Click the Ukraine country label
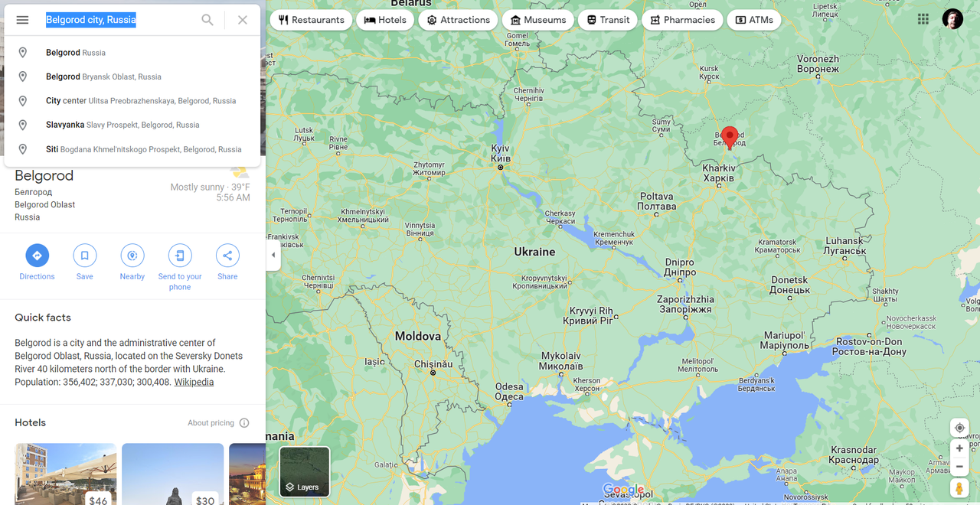The width and height of the screenshot is (980, 505). click(534, 252)
